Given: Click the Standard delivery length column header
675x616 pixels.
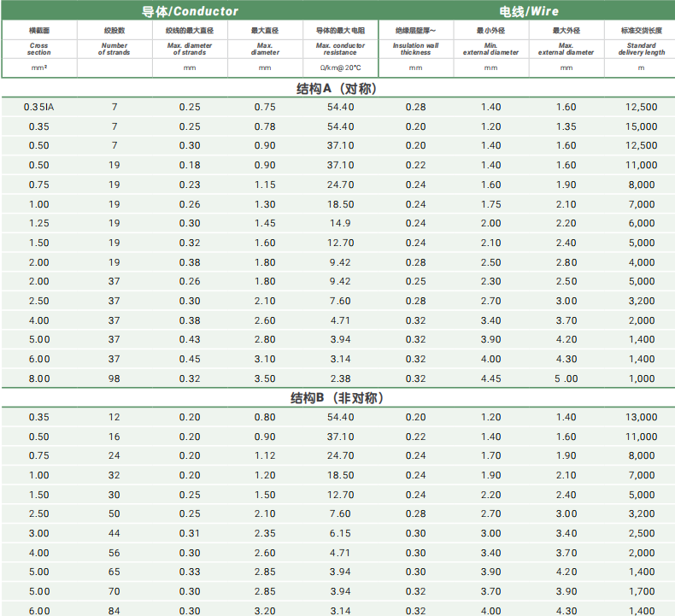Looking at the screenshot, I should (641, 49).
